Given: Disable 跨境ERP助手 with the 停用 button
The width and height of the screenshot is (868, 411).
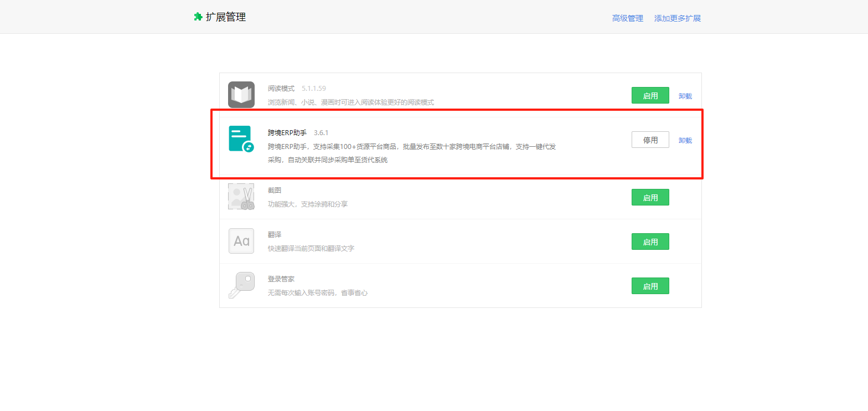Looking at the screenshot, I should pos(650,140).
